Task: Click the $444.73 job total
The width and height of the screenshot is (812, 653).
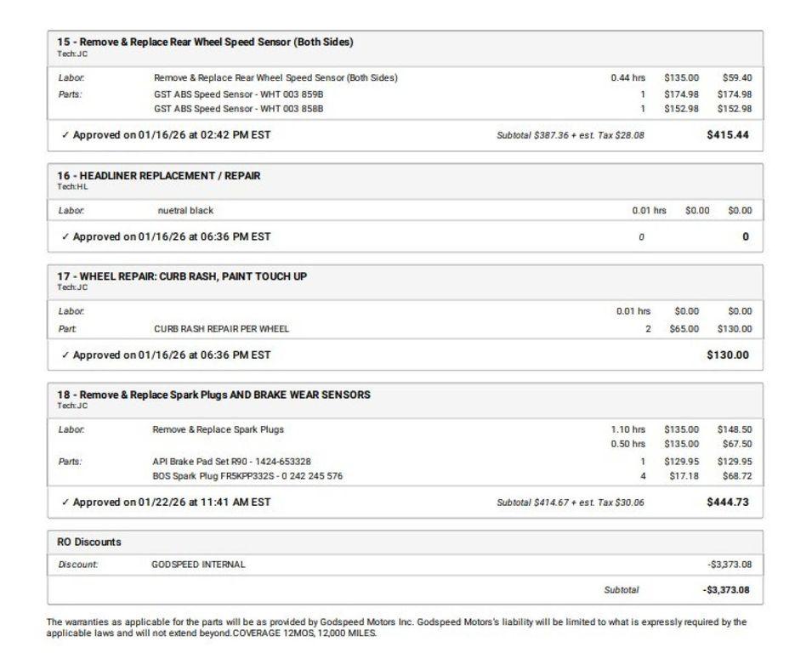Action: pyautogui.click(x=727, y=503)
